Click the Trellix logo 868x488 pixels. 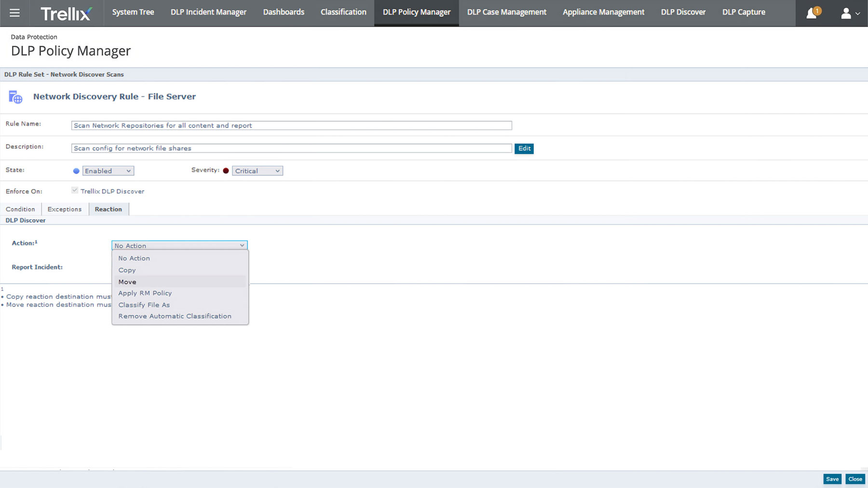(x=66, y=13)
